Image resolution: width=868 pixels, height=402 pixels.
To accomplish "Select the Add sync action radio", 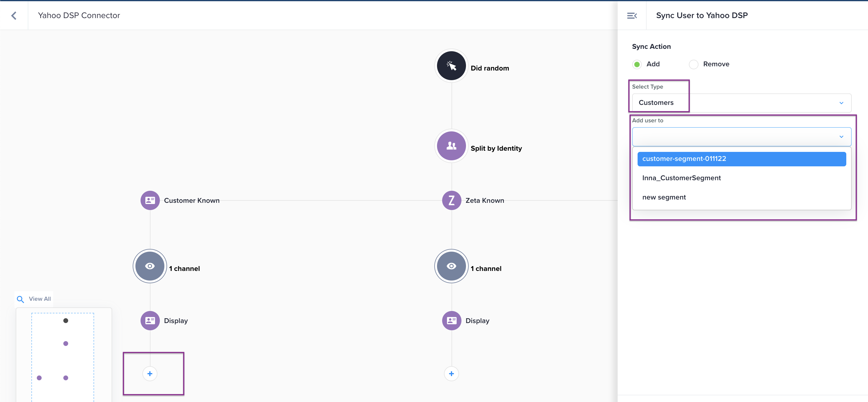I will click(637, 64).
